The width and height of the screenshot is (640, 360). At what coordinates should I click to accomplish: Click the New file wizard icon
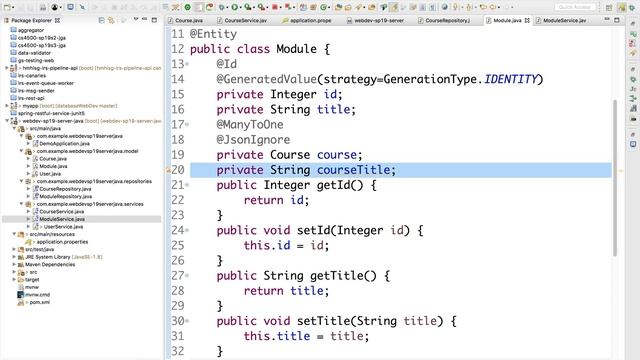[x=7, y=7]
